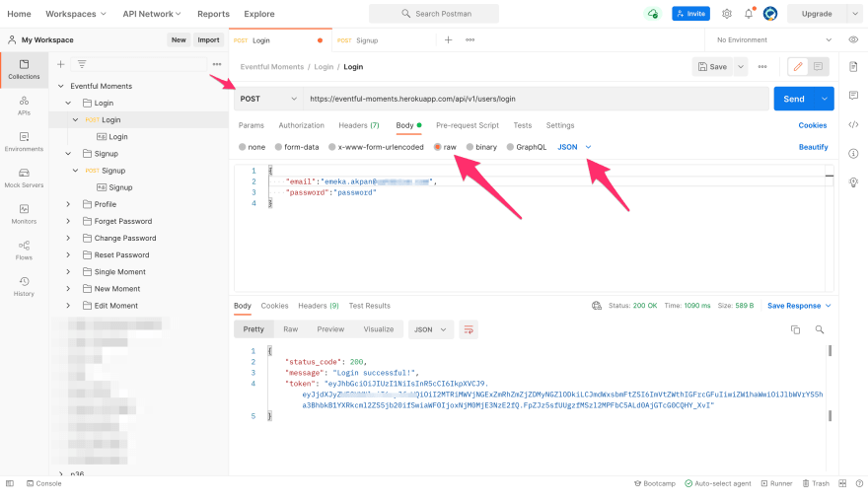
Task: Open a new request tab with plus
Action: [449, 39]
